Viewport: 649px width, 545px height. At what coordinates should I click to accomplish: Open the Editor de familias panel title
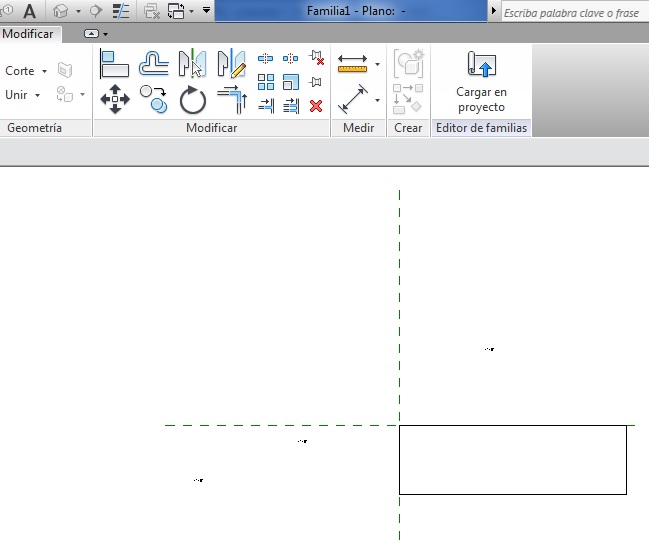tap(481, 128)
